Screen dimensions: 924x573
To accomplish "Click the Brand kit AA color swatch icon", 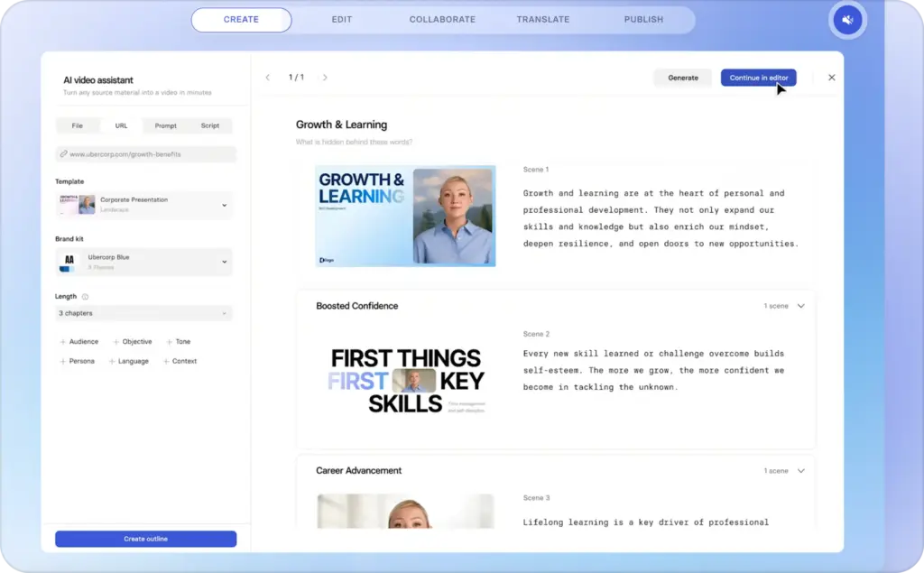I will (69, 262).
